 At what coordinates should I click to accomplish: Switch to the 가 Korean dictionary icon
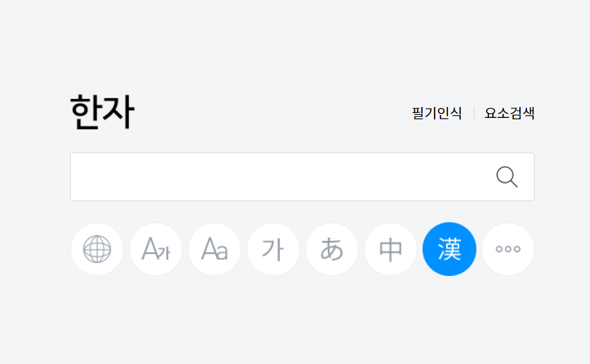273,249
